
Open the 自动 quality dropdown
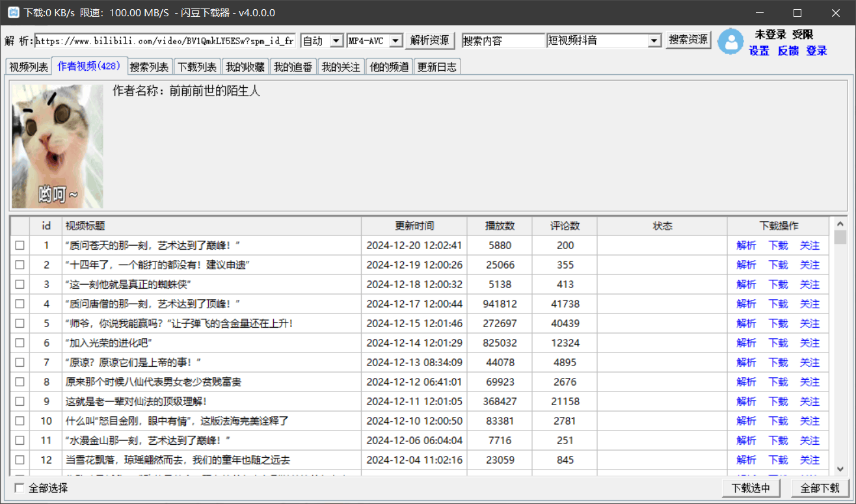pyautogui.click(x=336, y=41)
